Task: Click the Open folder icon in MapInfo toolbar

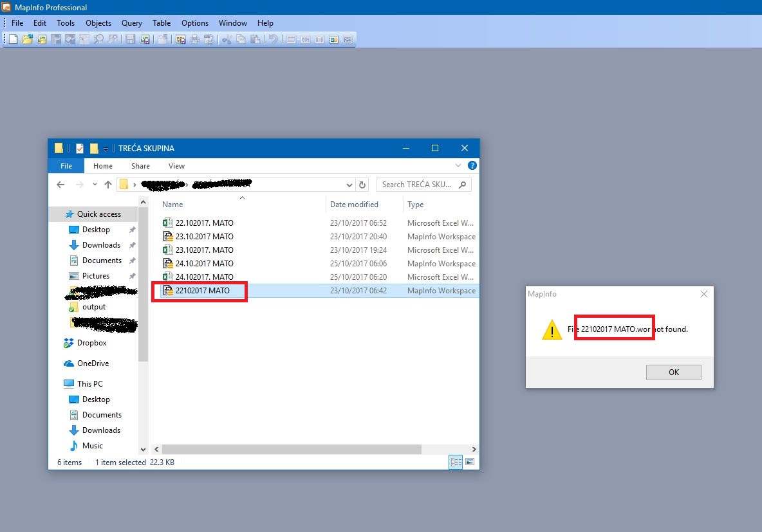Action: (28, 39)
